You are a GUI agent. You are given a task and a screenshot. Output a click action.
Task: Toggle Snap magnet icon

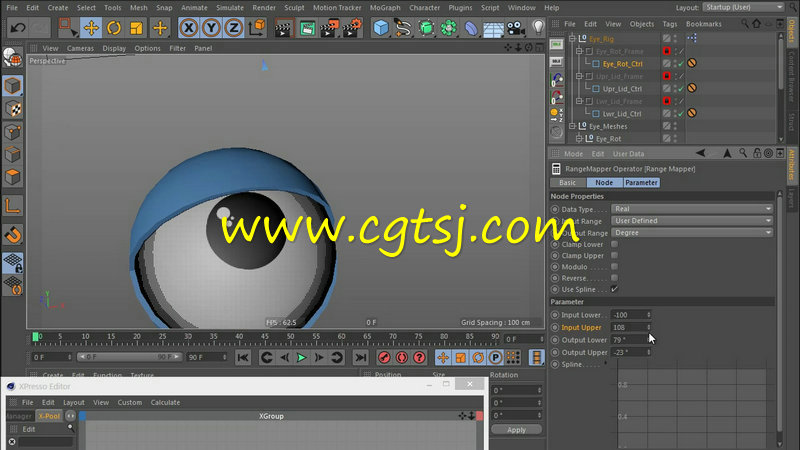[13, 235]
